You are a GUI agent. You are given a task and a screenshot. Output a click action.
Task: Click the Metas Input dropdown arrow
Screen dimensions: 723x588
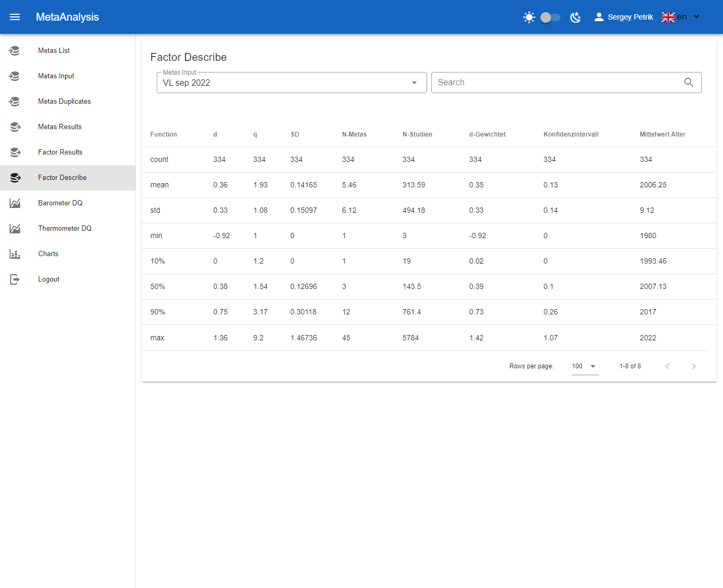414,83
